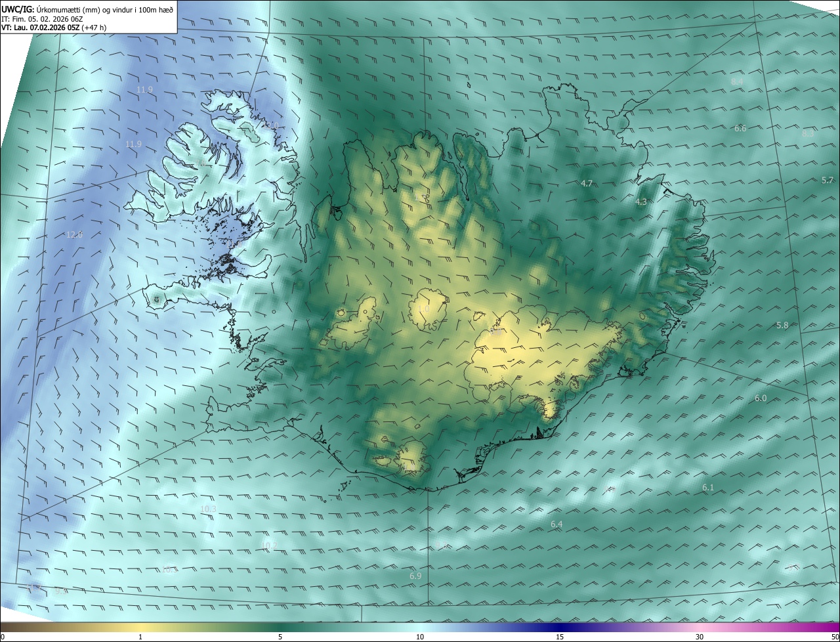Screen dimensions: 840x642
Task: Click the 6.1 value label southeast of Iceland
Action: (708, 488)
